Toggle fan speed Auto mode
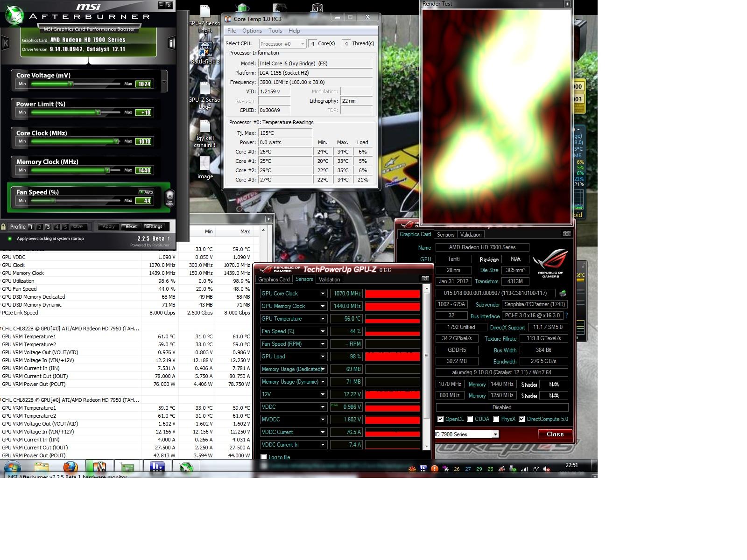Screen dimensions: 747x560 click(x=147, y=192)
